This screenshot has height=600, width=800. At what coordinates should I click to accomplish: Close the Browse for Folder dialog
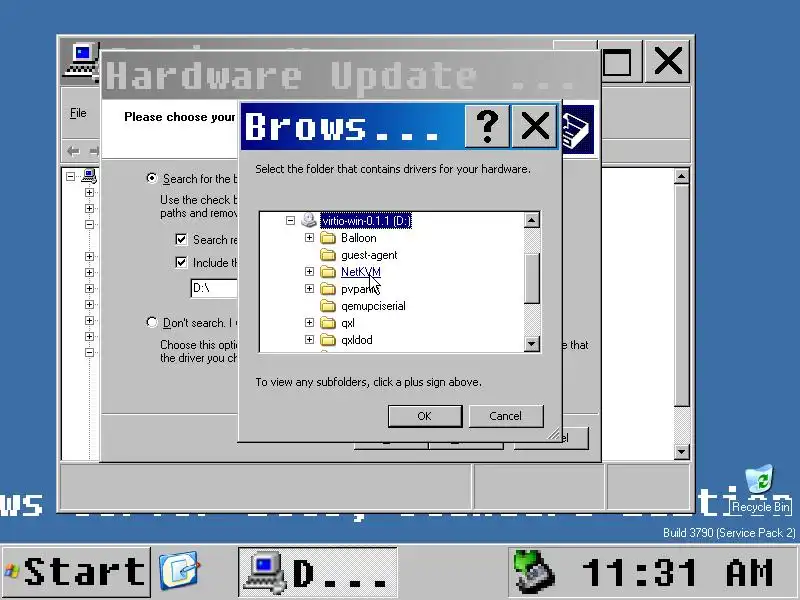point(534,126)
